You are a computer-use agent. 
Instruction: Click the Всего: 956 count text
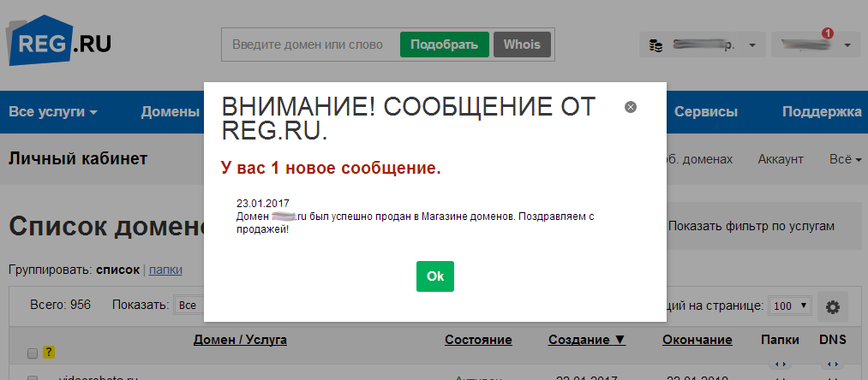[x=60, y=305]
